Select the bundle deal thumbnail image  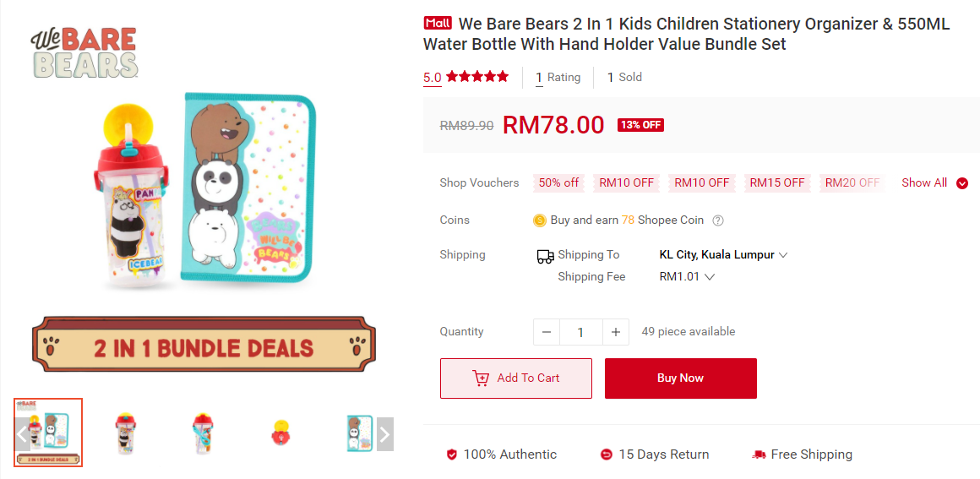[48, 433]
